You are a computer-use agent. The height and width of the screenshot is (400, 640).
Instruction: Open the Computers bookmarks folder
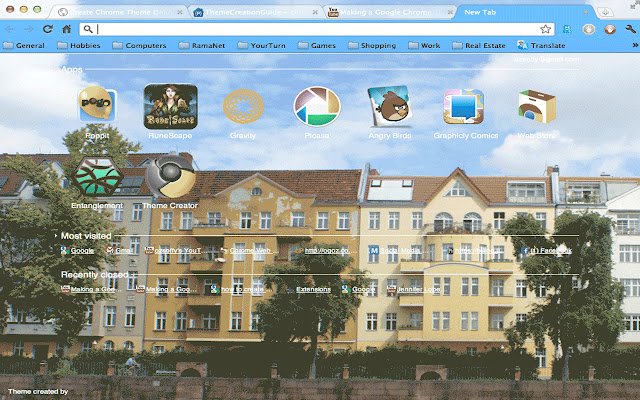(139, 45)
